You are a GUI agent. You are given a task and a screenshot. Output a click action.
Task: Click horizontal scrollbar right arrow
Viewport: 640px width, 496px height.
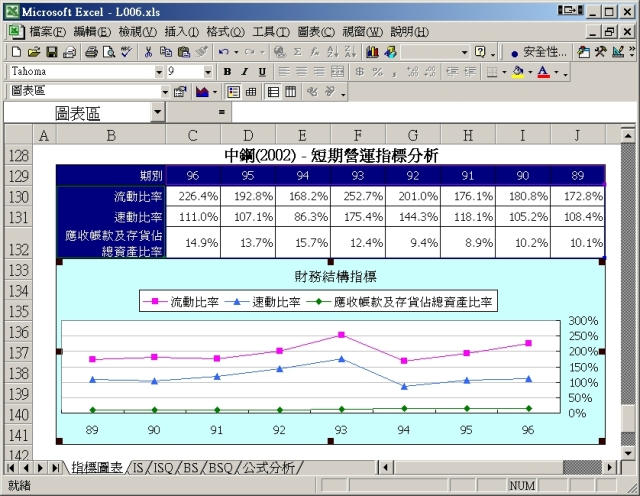click(x=610, y=467)
